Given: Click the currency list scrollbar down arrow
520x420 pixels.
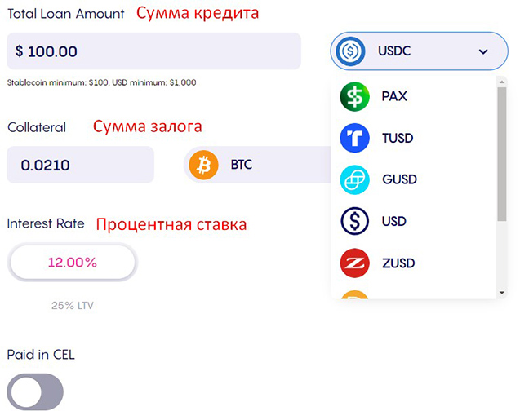Looking at the screenshot, I should click(x=501, y=292).
